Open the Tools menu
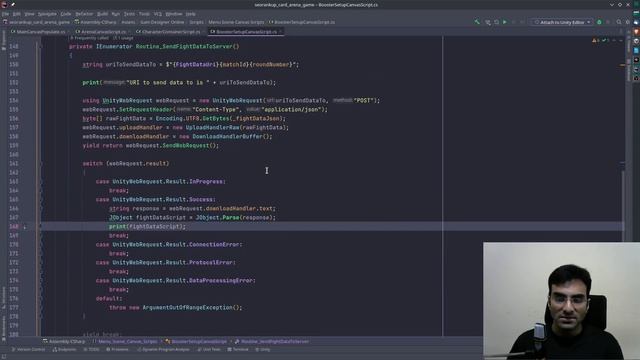 point(144,14)
